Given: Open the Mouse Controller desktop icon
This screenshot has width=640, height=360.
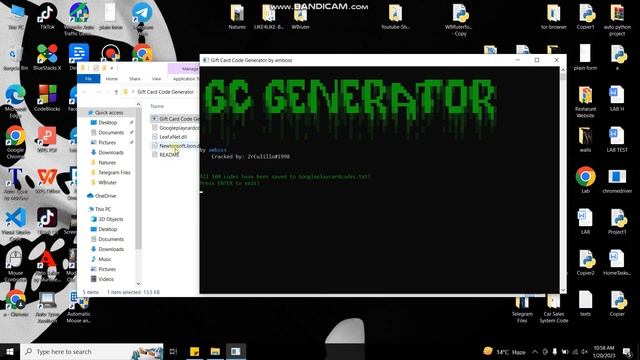Looking at the screenshot, I should [15, 264].
